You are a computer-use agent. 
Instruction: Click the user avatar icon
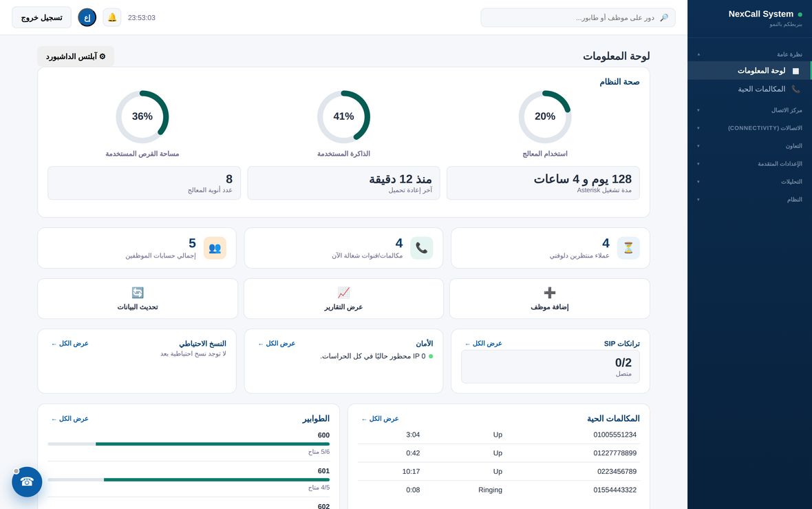point(87,18)
